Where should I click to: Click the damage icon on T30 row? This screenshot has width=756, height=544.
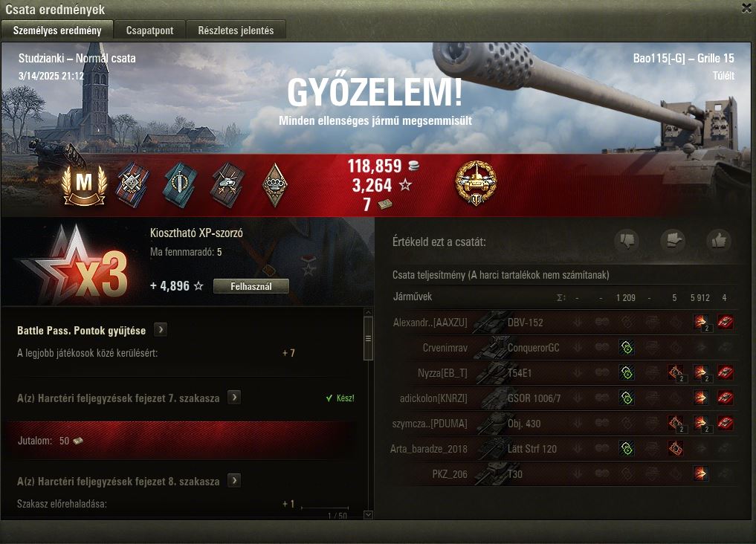tap(700, 473)
